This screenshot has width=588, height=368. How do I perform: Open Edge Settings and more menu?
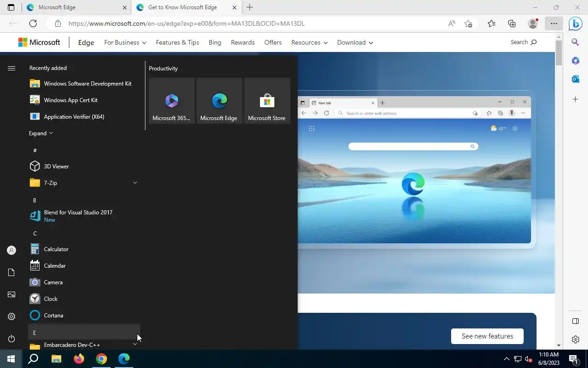[x=554, y=23]
